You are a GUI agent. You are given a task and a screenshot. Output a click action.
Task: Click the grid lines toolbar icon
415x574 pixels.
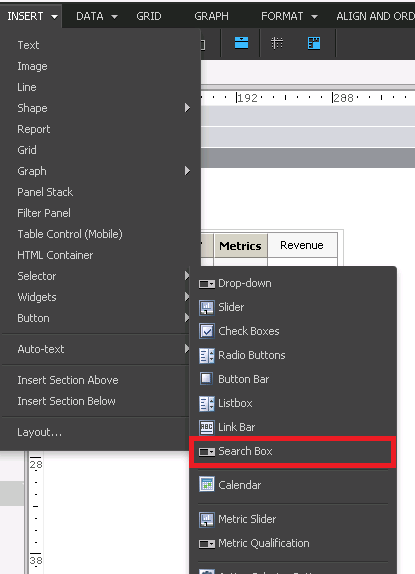(x=277, y=43)
